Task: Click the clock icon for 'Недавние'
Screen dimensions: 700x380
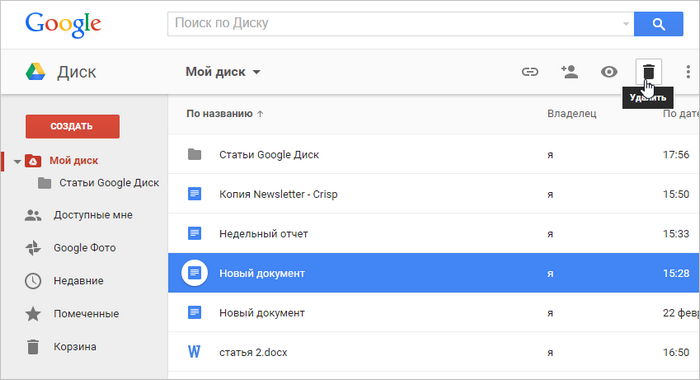Action: pos(33,281)
